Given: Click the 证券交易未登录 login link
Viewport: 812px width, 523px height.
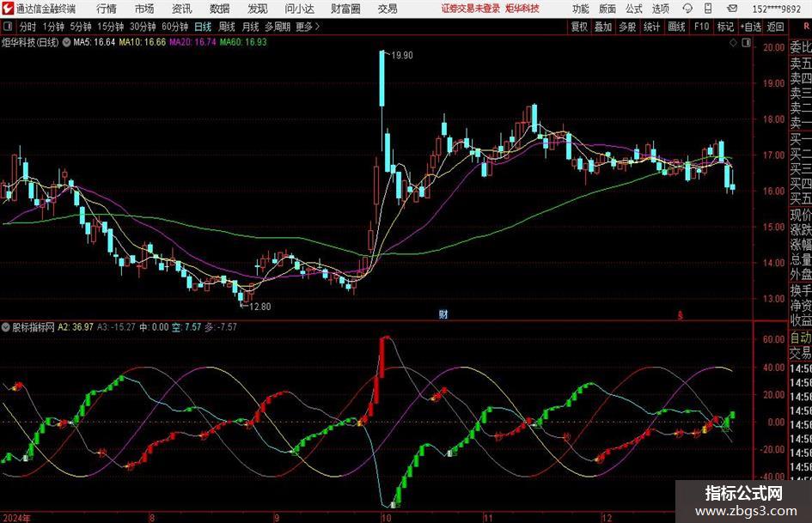Looking at the screenshot, I should pos(471,9).
